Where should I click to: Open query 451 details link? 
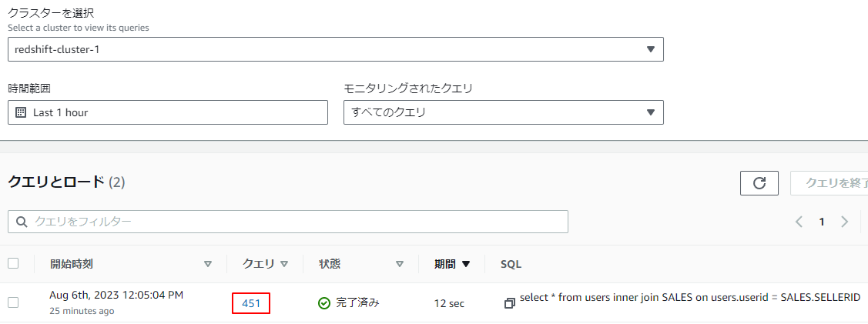[251, 303]
